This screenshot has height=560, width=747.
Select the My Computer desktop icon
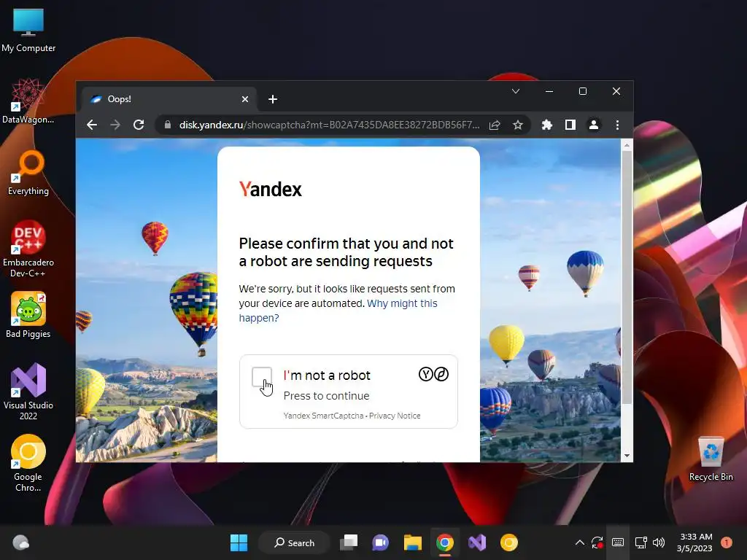pos(28,30)
